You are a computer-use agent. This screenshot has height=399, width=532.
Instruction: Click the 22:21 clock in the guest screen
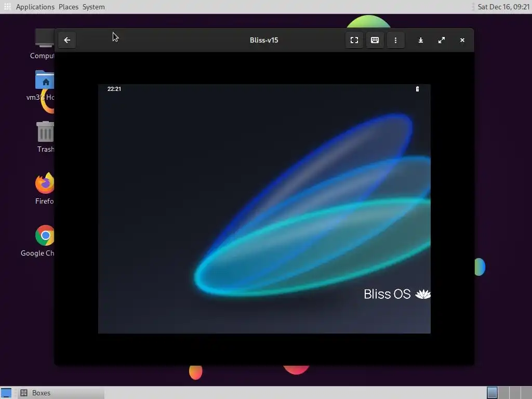coord(114,89)
